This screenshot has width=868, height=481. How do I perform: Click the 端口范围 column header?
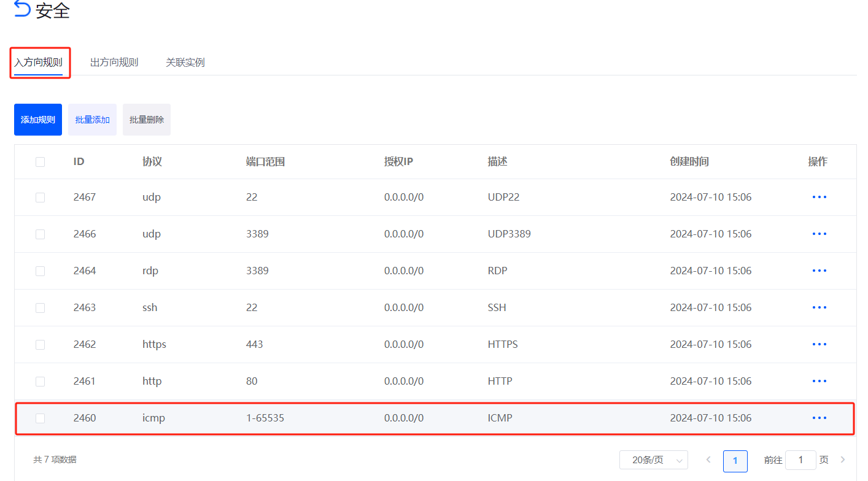click(265, 162)
